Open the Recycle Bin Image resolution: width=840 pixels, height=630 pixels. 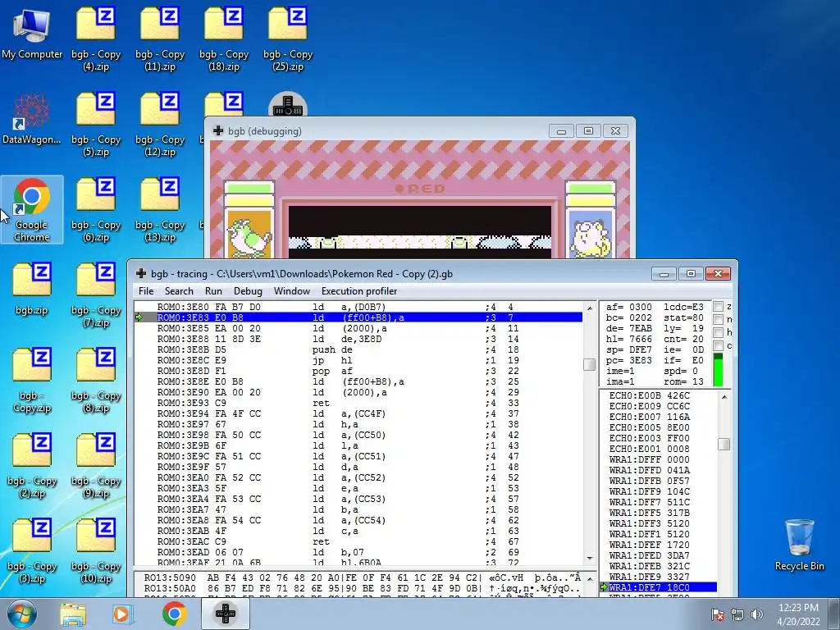click(799, 545)
